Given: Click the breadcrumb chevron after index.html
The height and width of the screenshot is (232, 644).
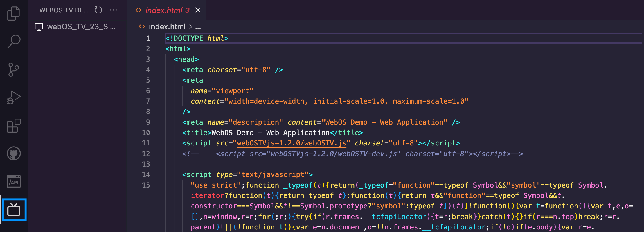Looking at the screenshot, I should click(x=190, y=27).
